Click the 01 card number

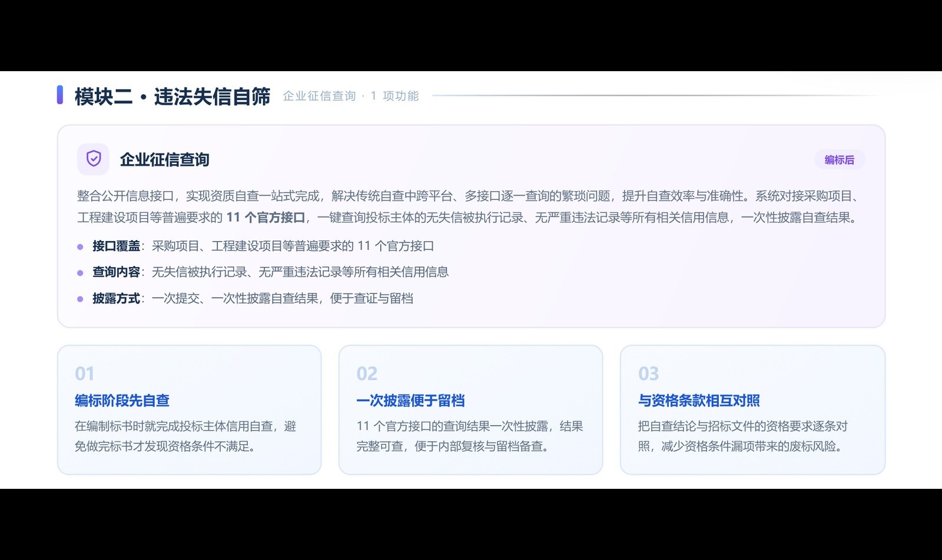85,374
